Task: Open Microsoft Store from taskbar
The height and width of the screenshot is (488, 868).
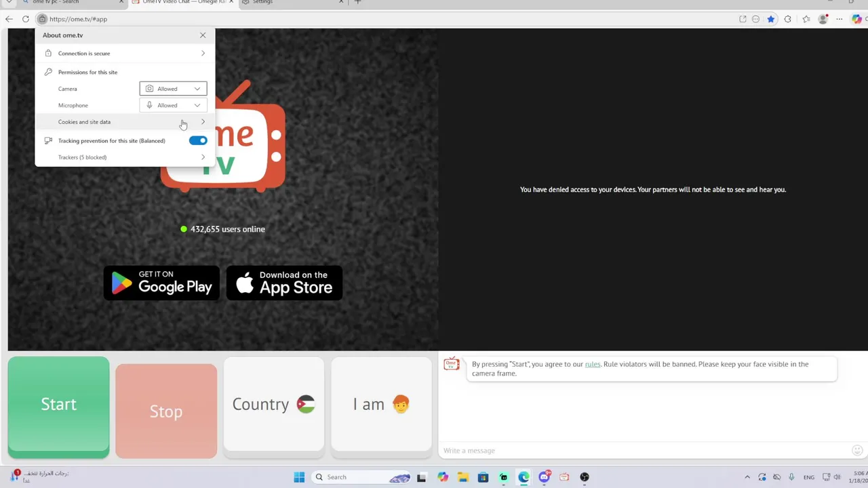Action: [483, 477]
